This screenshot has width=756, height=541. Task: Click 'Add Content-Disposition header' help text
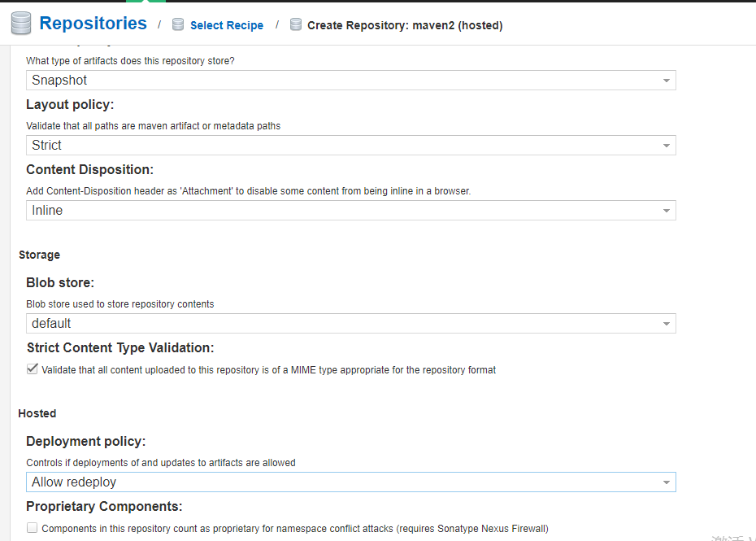pyautogui.click(x=248, y=191)
